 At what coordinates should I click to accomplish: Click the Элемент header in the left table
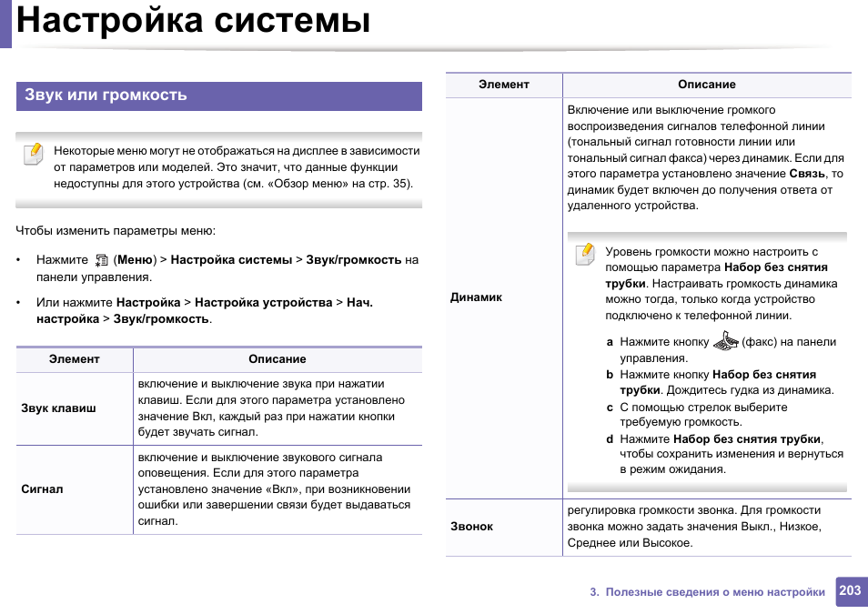point(74,359)
